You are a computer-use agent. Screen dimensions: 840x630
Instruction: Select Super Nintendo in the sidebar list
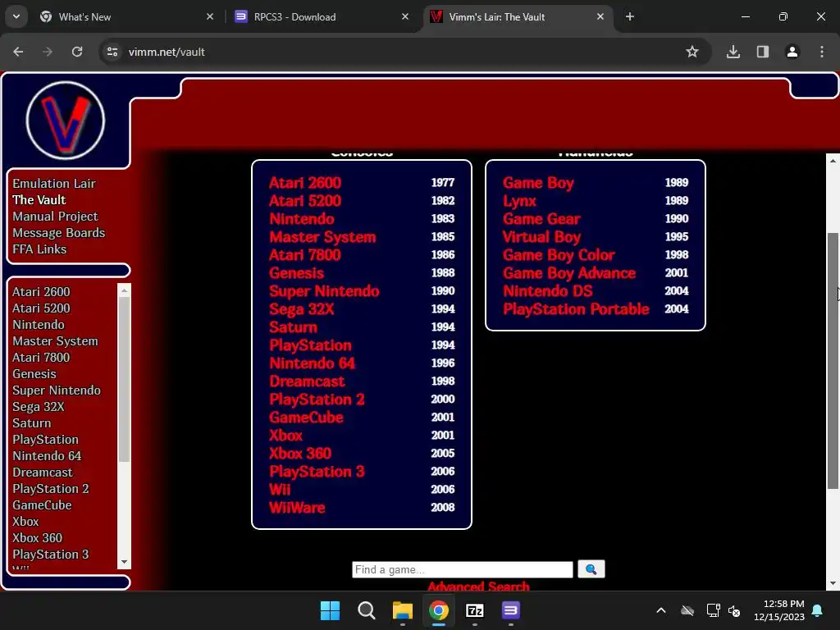tap(57, 390)
